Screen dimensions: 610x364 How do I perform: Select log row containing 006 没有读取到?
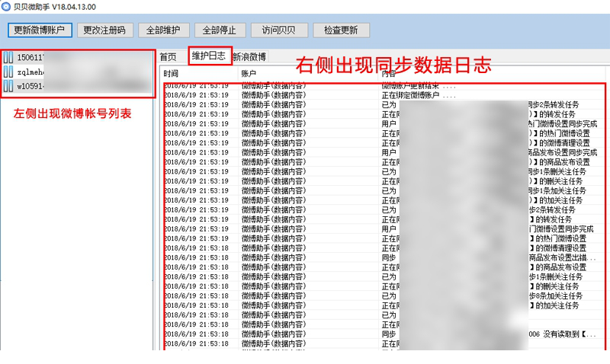tap(384, 334)
